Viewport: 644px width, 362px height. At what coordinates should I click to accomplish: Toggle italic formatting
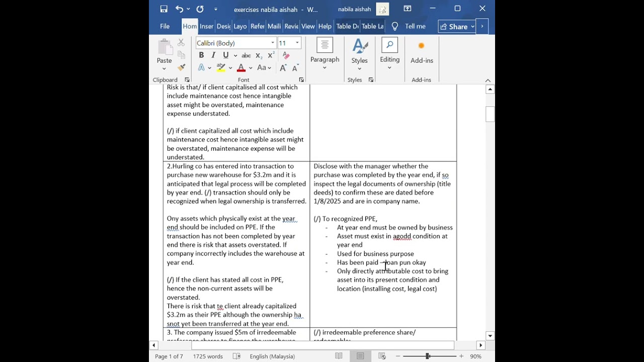click(x=213, y=55)
